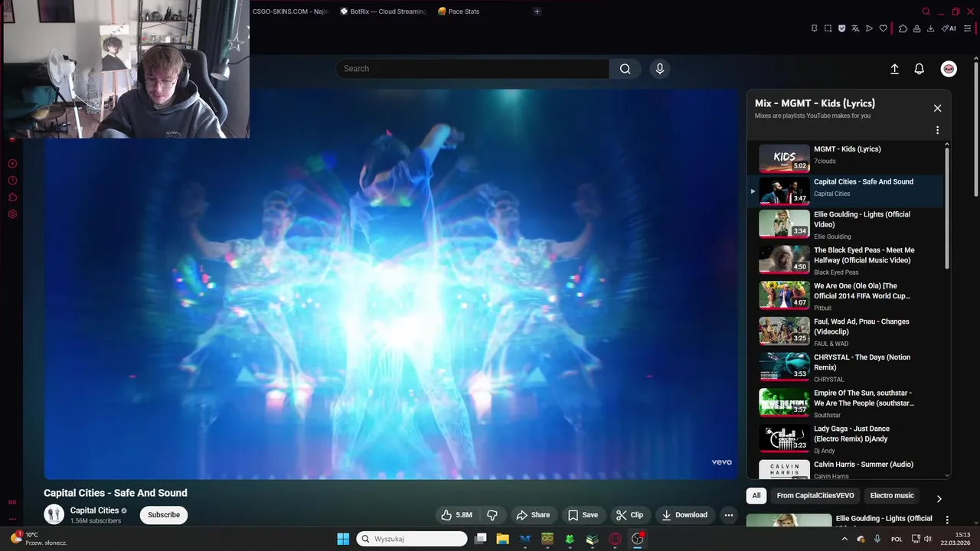Viewport: 980px width, 551px height.
Task: Open YouTube upload/create icon
Action: click(894, 69)
